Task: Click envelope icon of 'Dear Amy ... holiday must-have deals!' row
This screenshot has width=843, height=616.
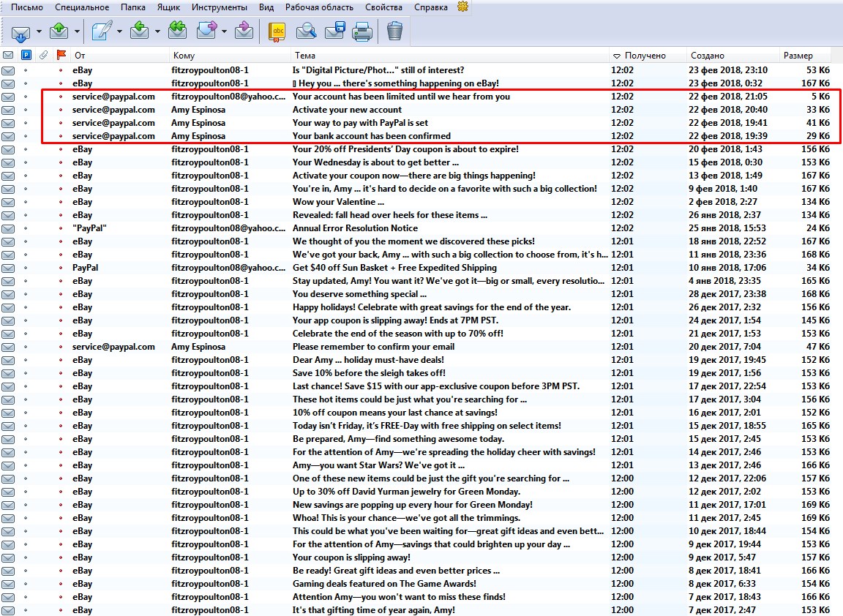Action: [8, 360]
